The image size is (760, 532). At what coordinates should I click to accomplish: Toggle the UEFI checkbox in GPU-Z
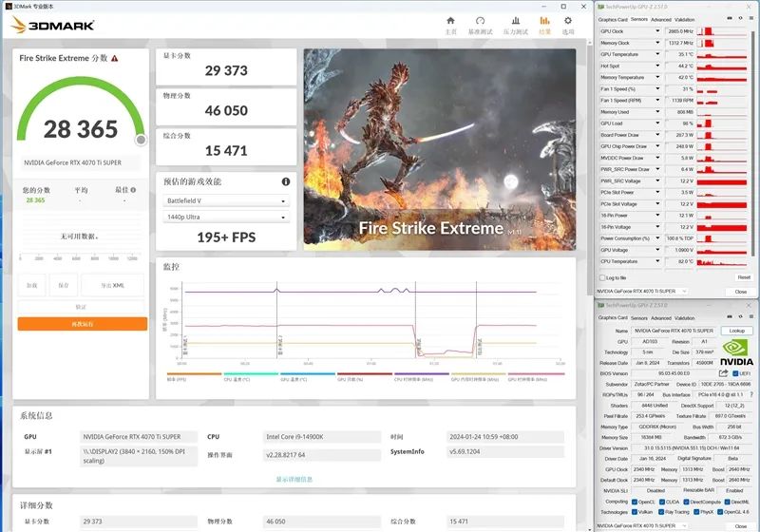pos(737,373)
